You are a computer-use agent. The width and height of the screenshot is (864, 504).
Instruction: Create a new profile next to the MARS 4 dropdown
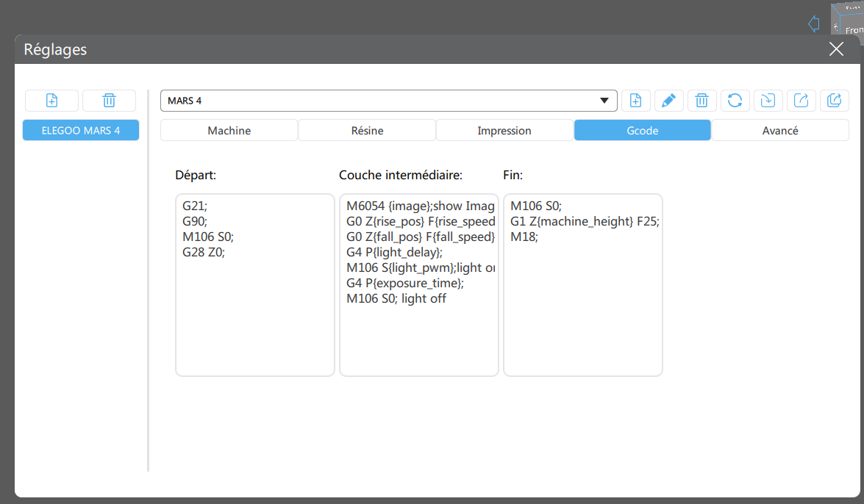point(635,100)
